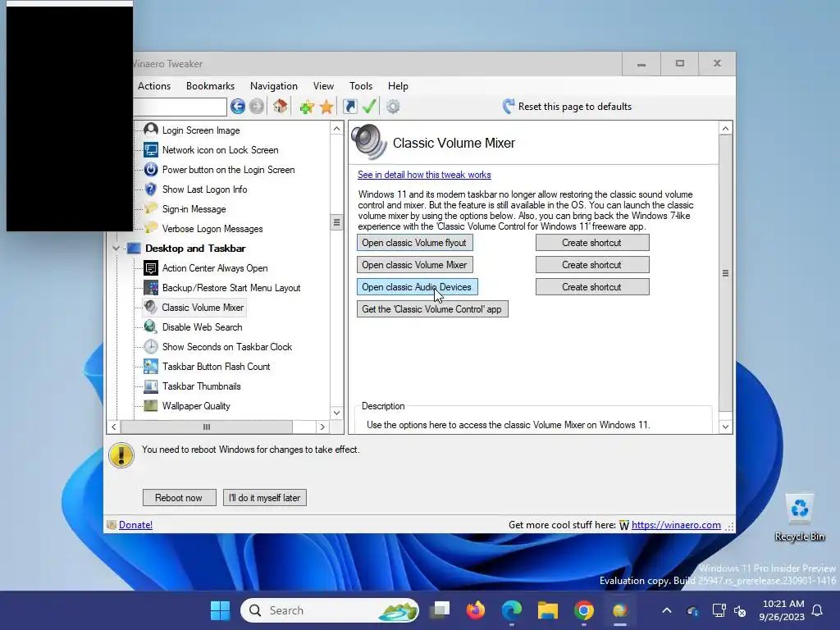Viewport: 840px width, 630px height.
Task: Select Taskbar Button Flash Count
Action: tap(216, 367)
